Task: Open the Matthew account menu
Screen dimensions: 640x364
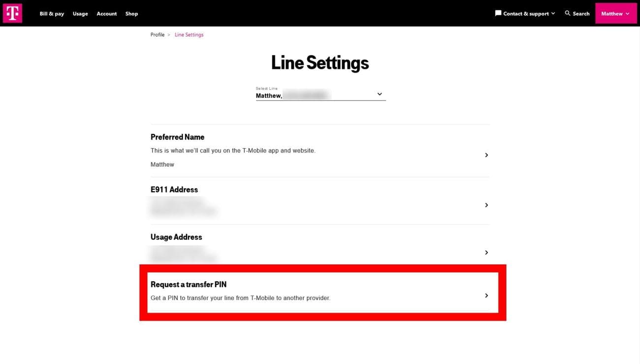Action: pos(615,14)
